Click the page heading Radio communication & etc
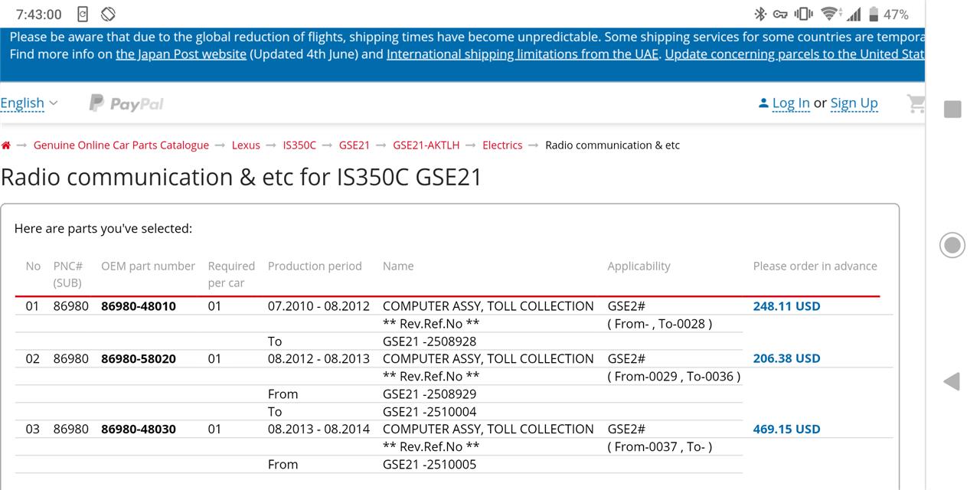This screenshot has height=490, width=980. point(241,177)
